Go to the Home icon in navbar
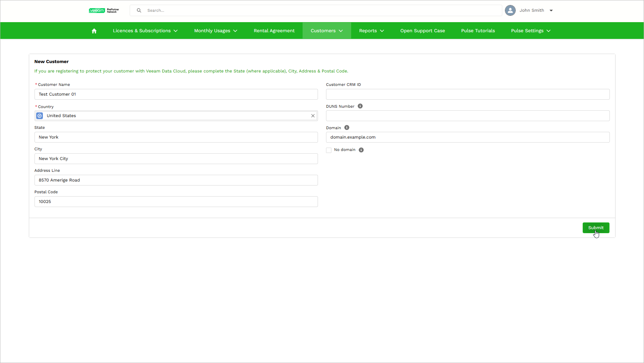 point(94,31)
